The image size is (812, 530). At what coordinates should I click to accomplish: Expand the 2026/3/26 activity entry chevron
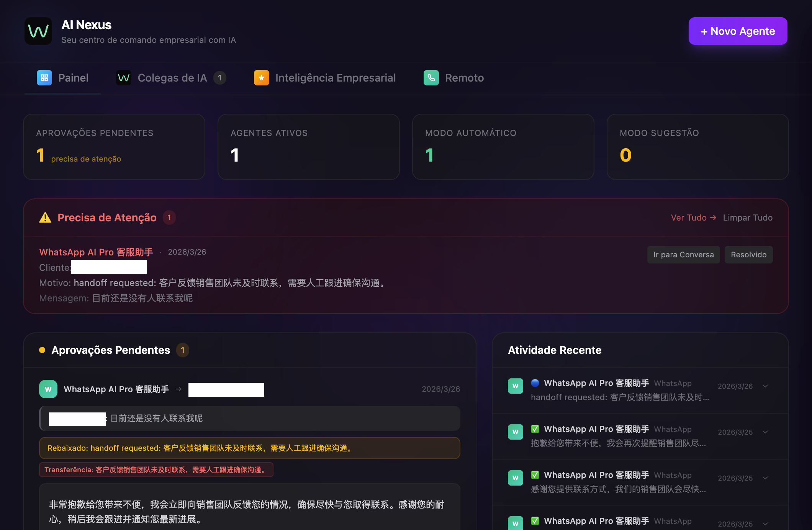coord(765,386)
